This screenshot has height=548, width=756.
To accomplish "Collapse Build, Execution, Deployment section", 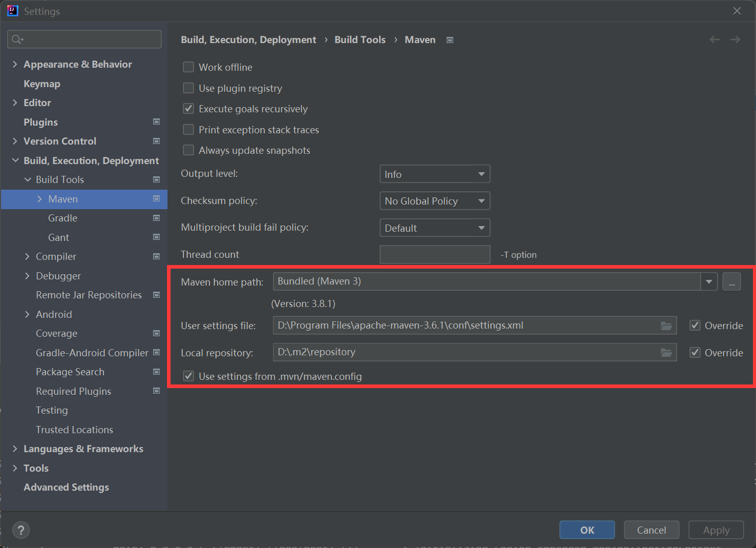I will click(x=15, y=160).
